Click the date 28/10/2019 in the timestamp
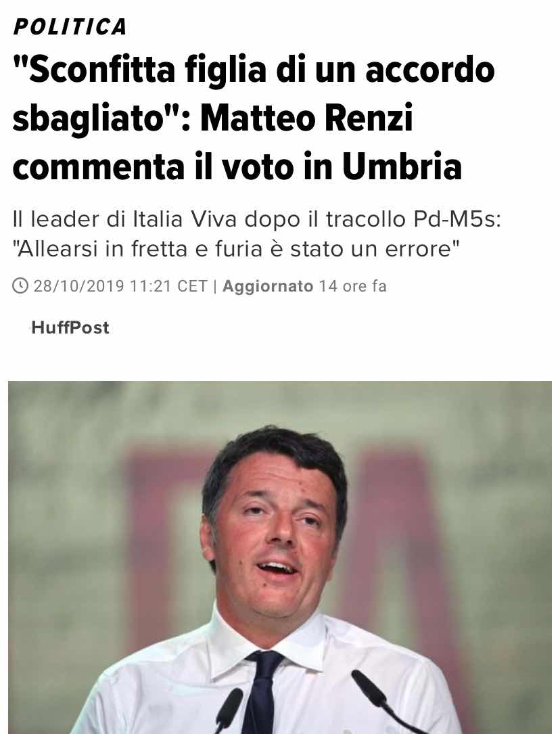Viewport: 560px width, 734px height. point(78,286)
